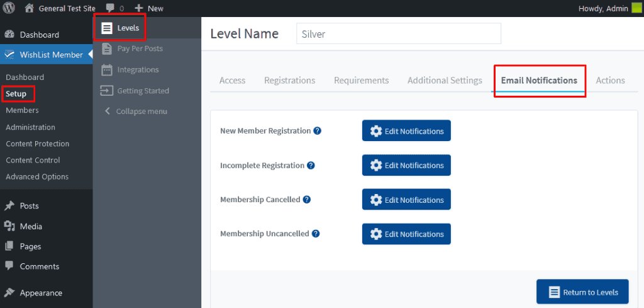Click the Pages icon in sidebar
644x308 pixels.
(9, 246)
